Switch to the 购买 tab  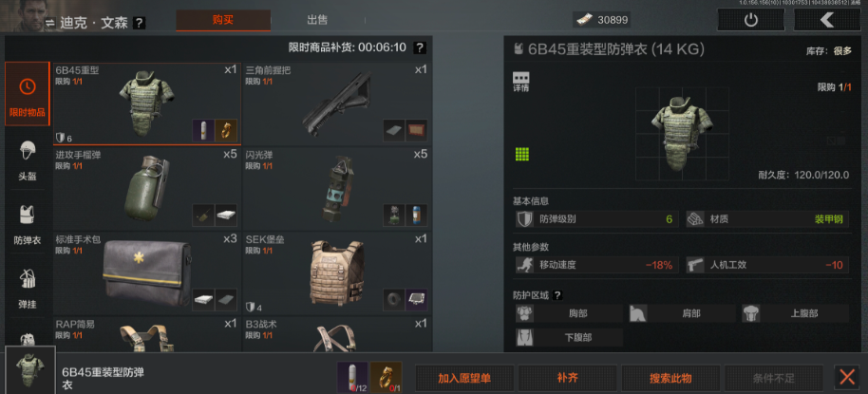(x=223, y=21)
